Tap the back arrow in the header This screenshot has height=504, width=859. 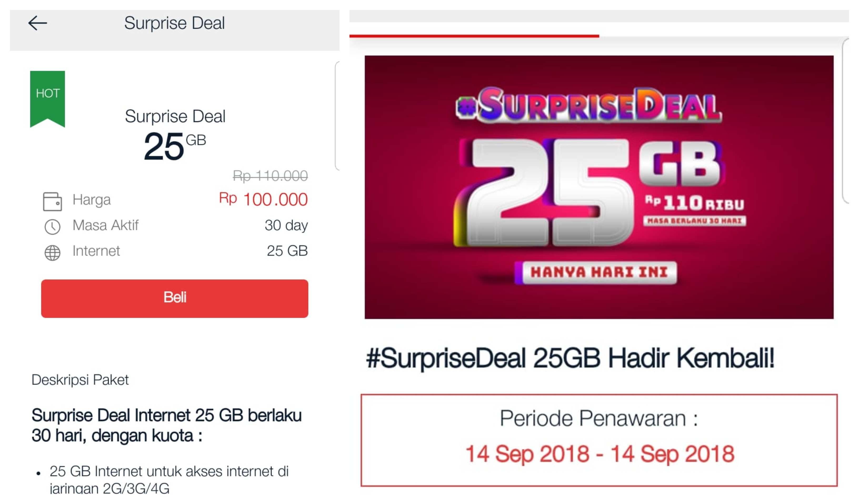point(37,23)
